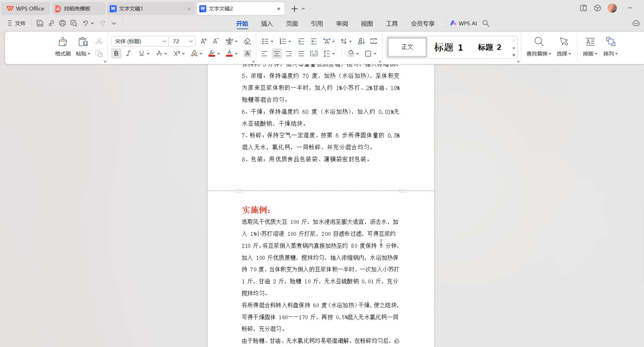
Task: Click the pinyin guide 文 icon
Action: point(230,41)
